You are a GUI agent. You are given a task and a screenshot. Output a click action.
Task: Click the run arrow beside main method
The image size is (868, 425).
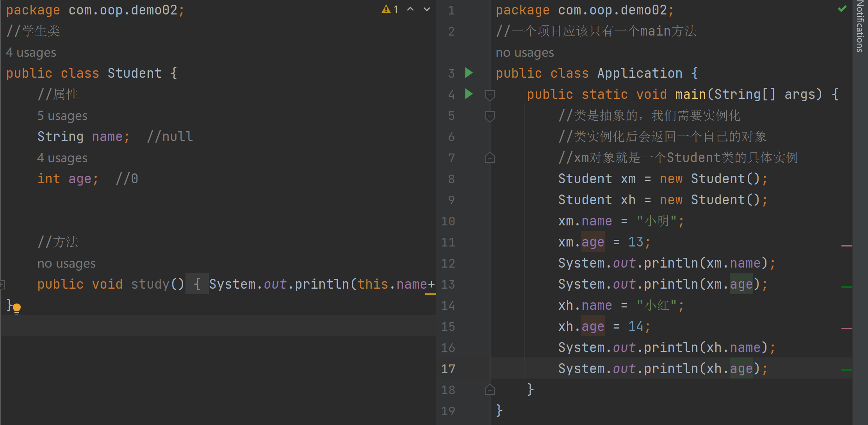(x=469, y=94)
